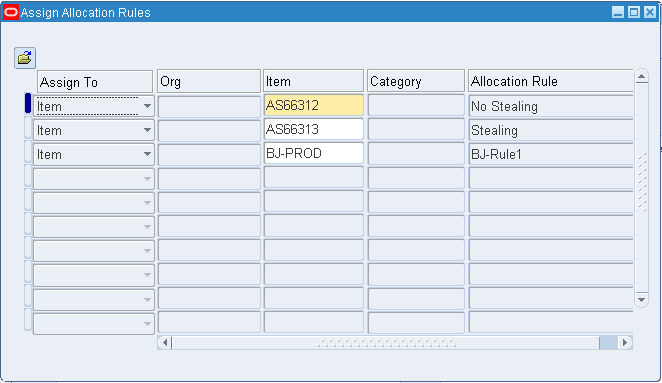
Task: Select the BJ-PROD item field
Action: point(313,153)
